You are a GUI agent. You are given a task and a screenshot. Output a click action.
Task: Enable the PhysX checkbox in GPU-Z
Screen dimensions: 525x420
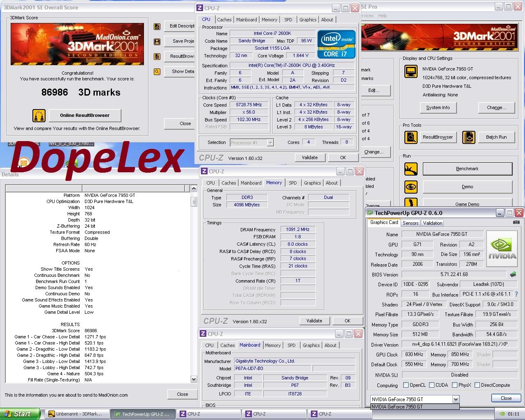(454, 385)
